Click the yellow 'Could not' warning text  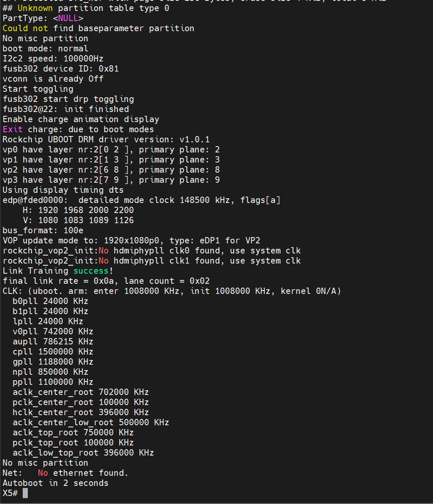[x=25, y=28]
